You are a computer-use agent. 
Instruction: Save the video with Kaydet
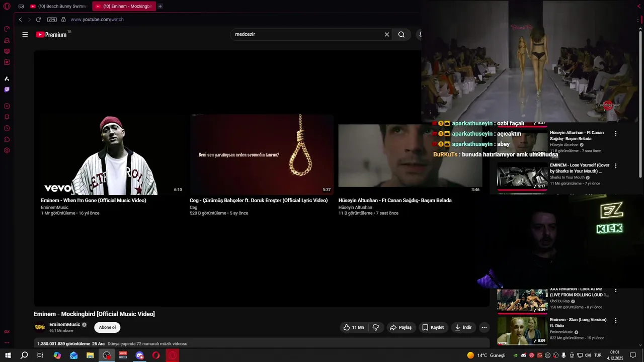(433, 327)
